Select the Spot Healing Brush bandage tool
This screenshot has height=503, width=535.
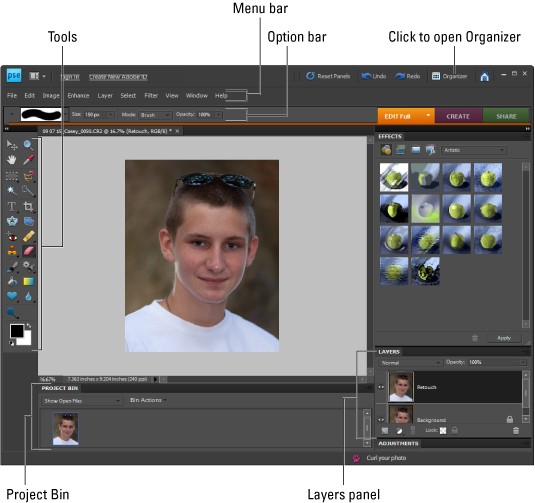29,236
